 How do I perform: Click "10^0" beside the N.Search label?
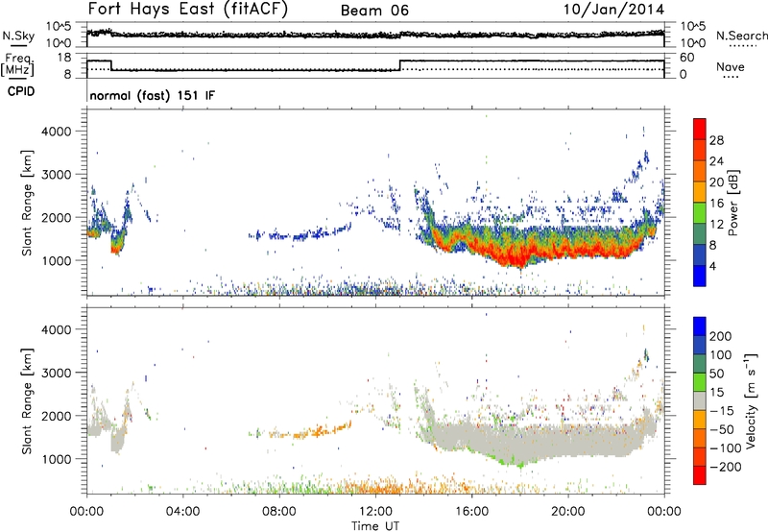692,43
